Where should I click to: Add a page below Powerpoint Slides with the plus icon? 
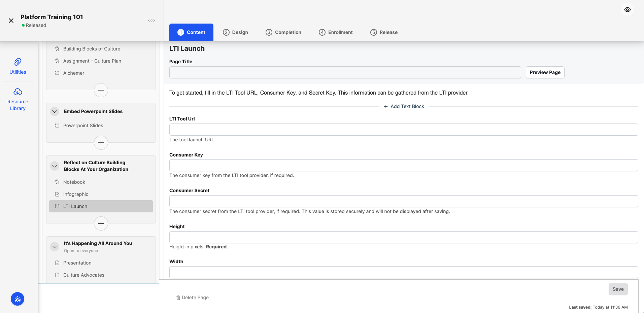pyautogui.click(x=101, y=143)
